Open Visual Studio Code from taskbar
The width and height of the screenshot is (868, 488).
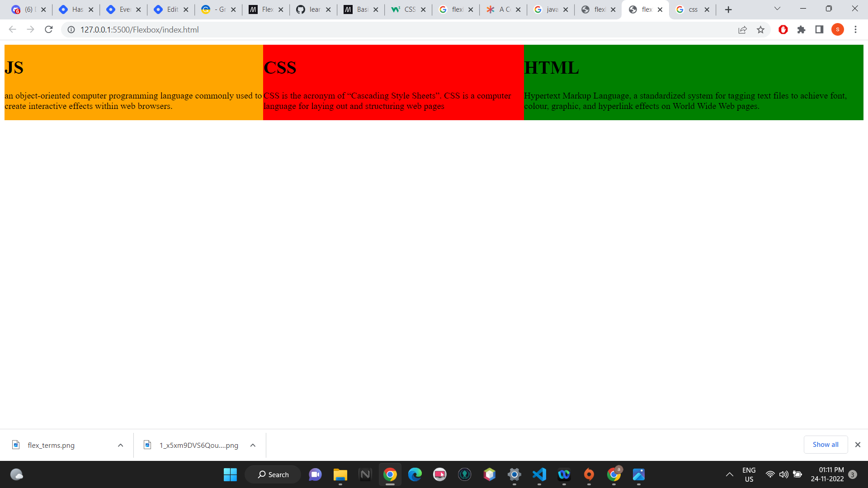[539, 474]
